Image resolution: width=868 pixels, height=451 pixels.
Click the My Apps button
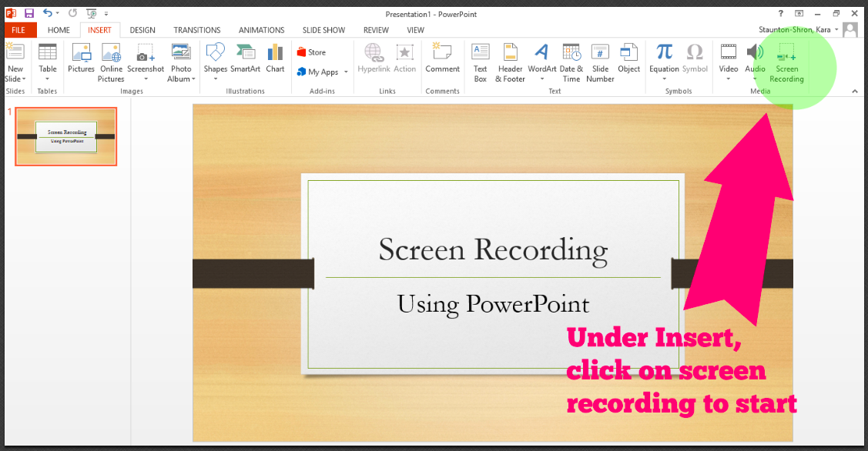tap(318, 72)
